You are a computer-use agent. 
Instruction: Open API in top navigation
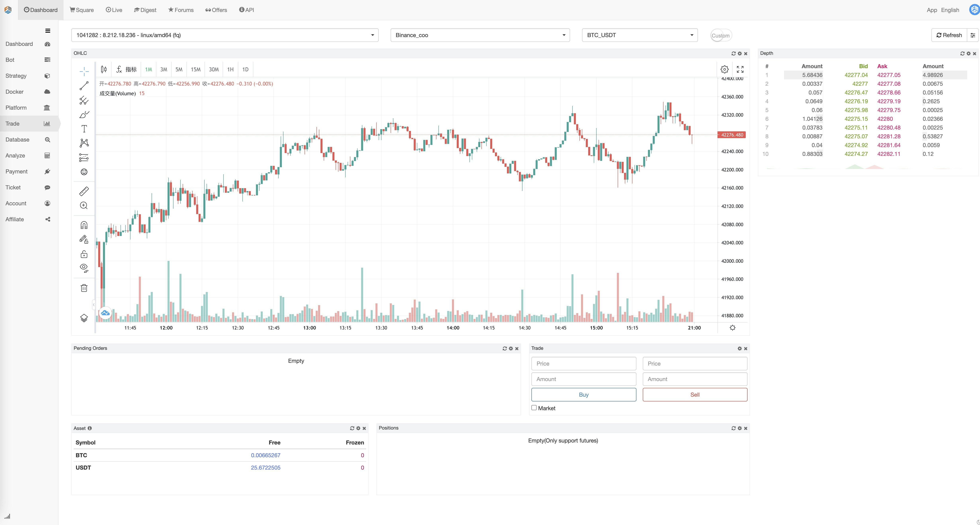tap(246, 10)
